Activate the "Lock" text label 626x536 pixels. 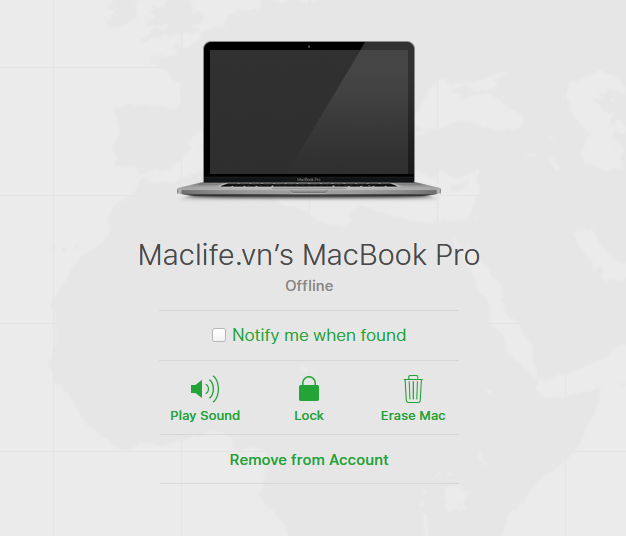coord(309,415)
